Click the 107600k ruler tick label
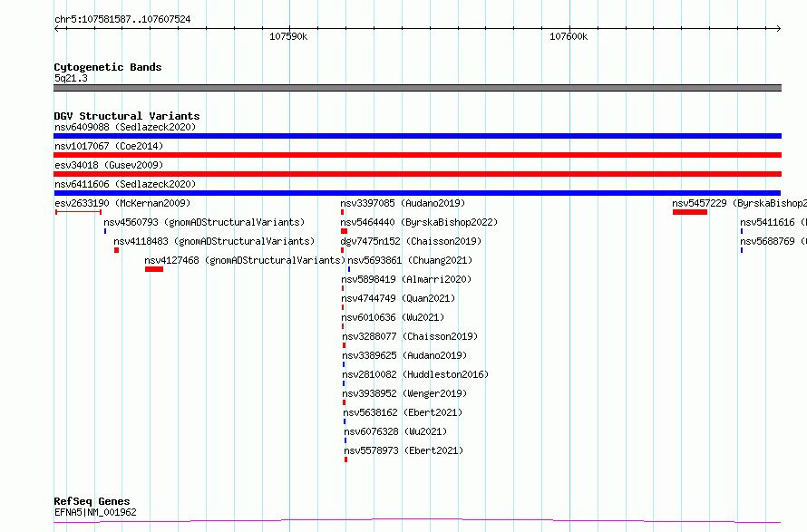 (x=569, y=36)
